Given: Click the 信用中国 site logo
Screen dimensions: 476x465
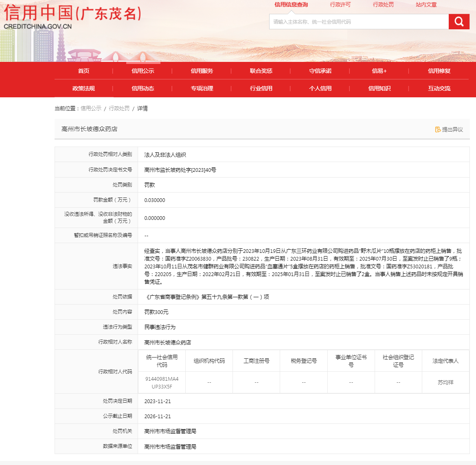Looking at the screenshot, I should [72, 17].
